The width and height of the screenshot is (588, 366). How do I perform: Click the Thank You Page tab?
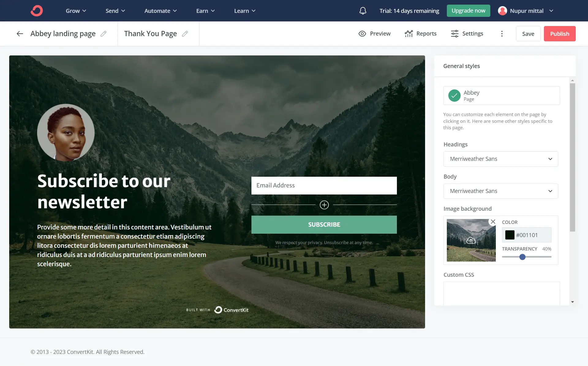[150, 33]
